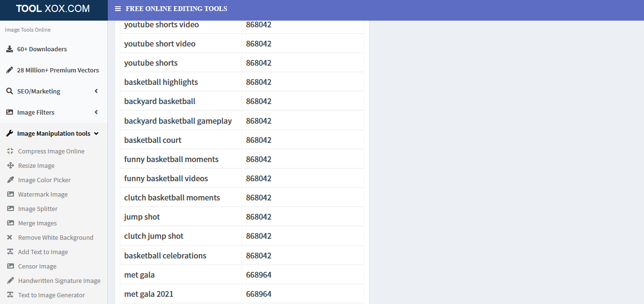Click the eyedropper icon beside Image Color Picker
The height and width of the screenshot is (304, 644).
tap(10, 180)
